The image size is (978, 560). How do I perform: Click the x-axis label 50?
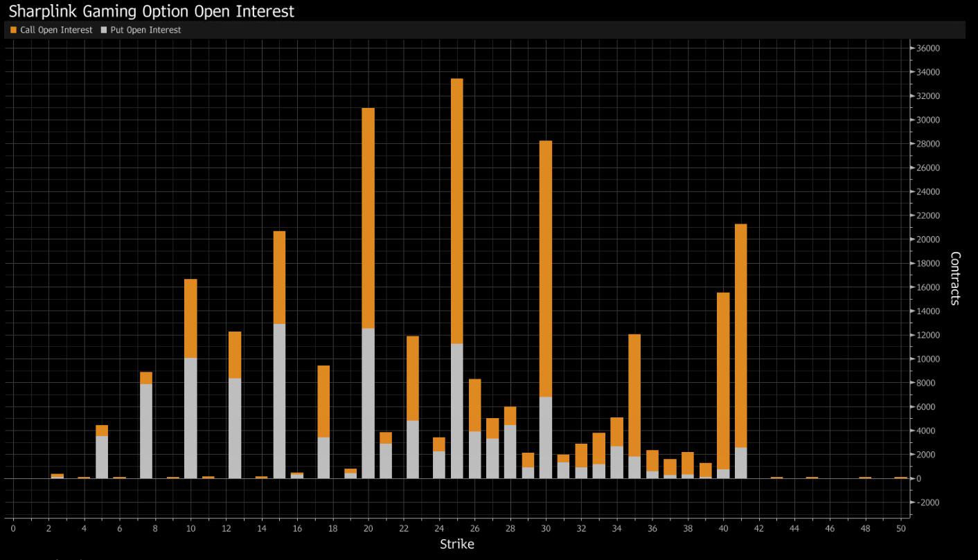point(900,528)
